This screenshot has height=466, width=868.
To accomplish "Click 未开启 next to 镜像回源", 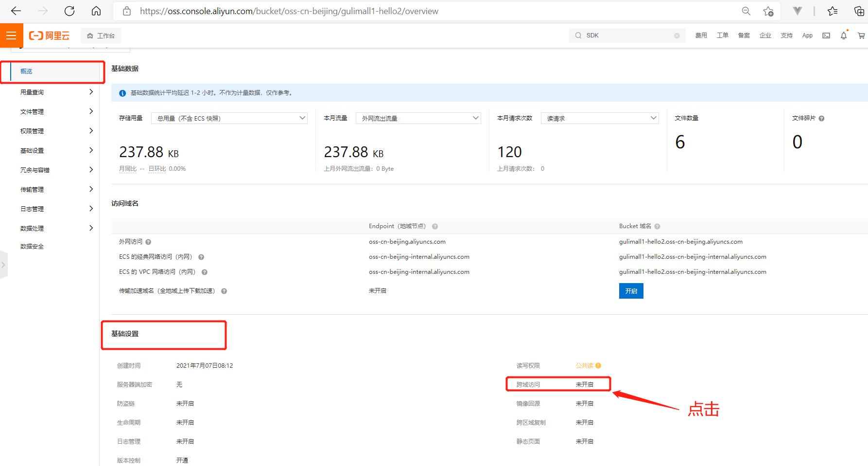I will [585, 403].
